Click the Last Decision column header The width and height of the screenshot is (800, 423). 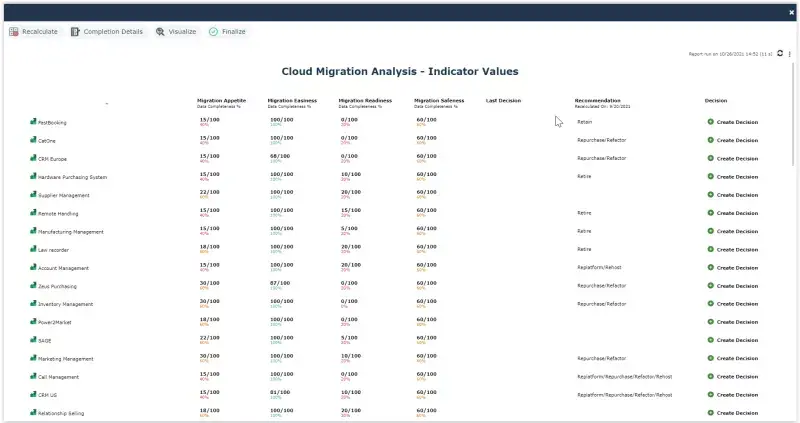[x=504, y=101]
